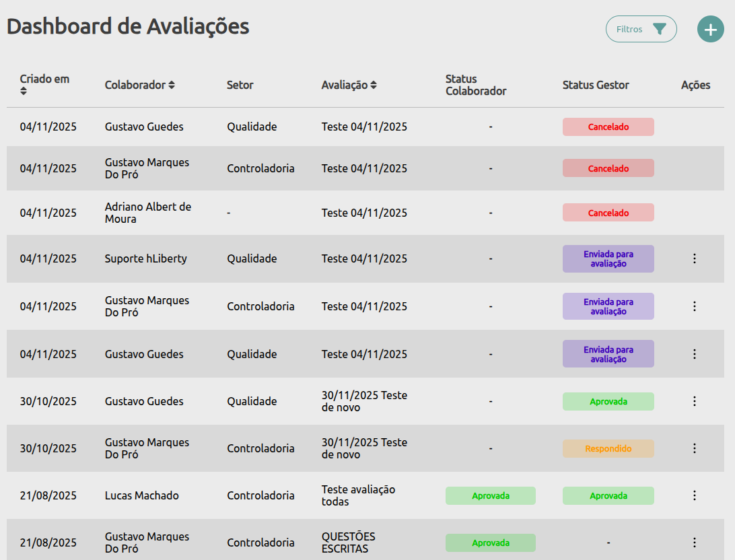Viewport: 735px width, 560px height.
Task: Click the Teste avaliação todas evaluation name
Action: pyautogui.click(x=358, y=495)
